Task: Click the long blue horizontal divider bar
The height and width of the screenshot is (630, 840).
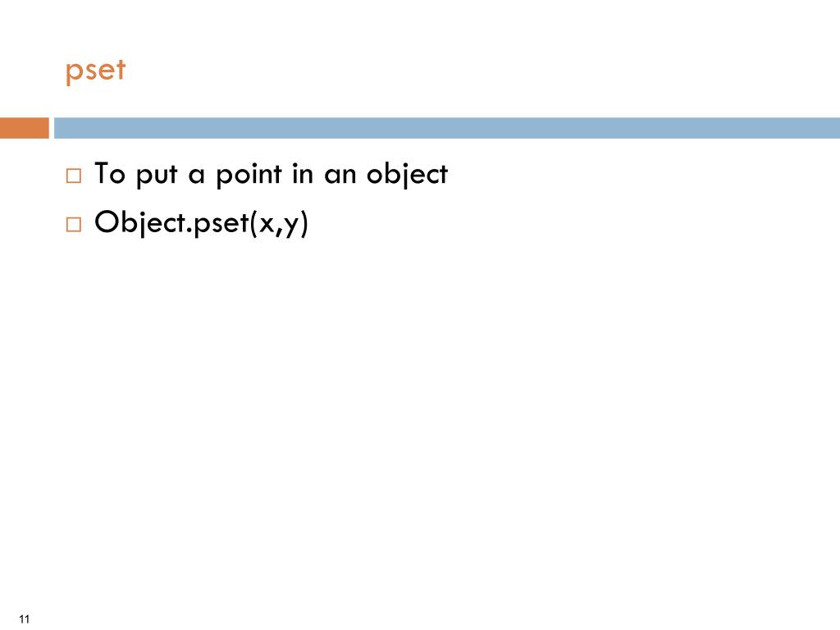Action: coord(447,128)
